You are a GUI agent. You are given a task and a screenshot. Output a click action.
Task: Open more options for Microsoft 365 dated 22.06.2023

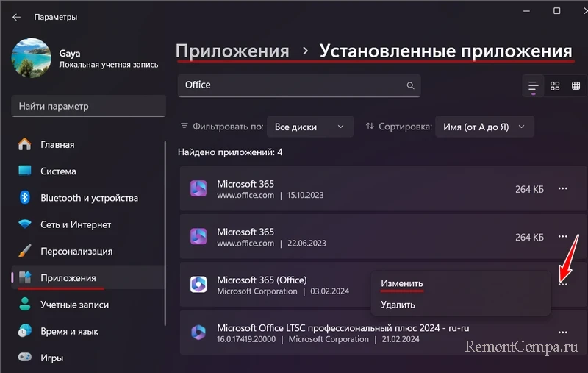tap(562, 237)
